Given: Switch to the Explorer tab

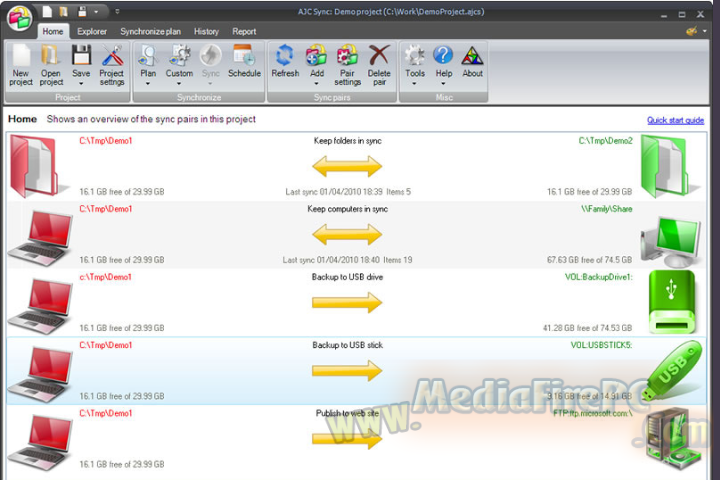Looking at the screenshot, I should pos(92,32).
